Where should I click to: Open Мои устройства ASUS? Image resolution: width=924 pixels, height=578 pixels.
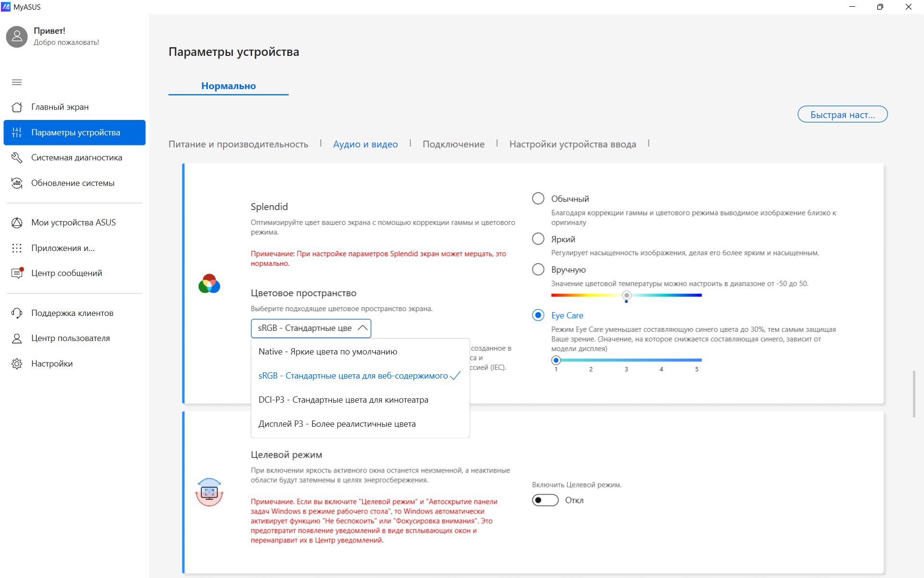pyautogui.click(x=75, y=223)
